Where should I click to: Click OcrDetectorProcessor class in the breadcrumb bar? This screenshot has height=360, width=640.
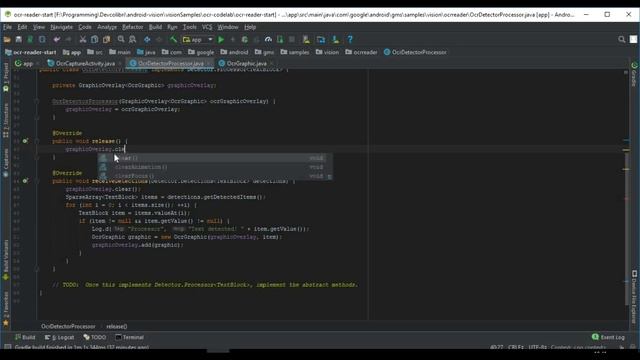click(x=415, y=52)
